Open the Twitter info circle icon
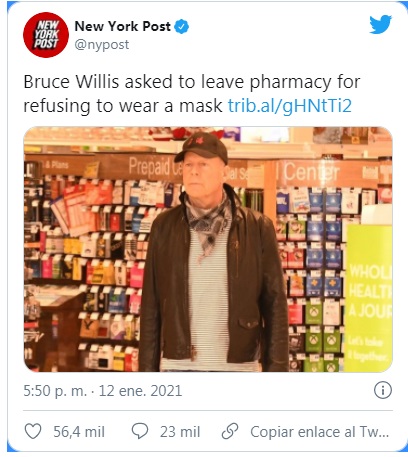This screenshot has width=408, height=457. 383,390
